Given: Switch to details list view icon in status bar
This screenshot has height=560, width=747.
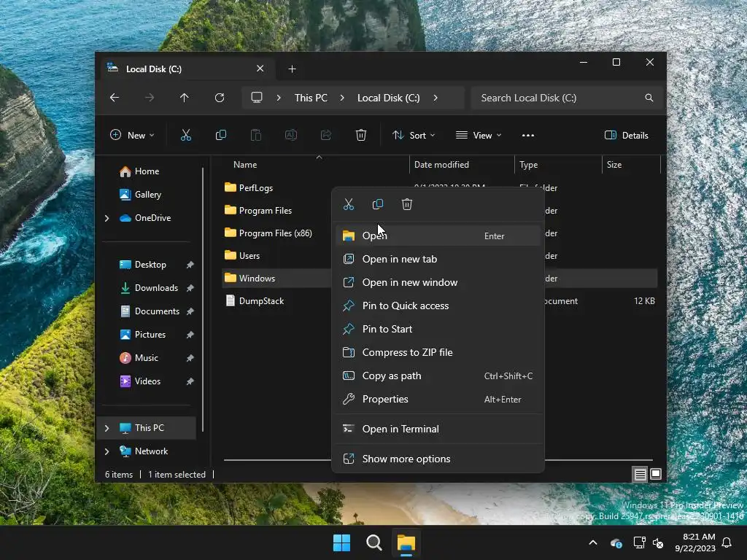Looking at the screenshot, I should [x=640, y=474].
